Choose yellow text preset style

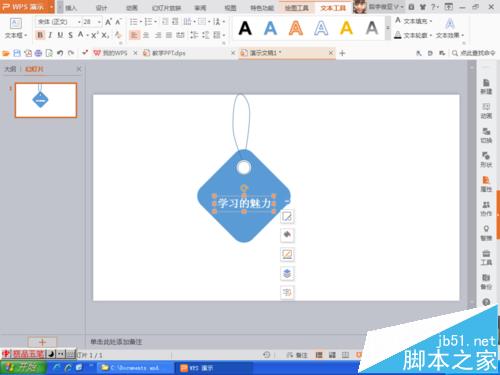[x=346, y=28]
